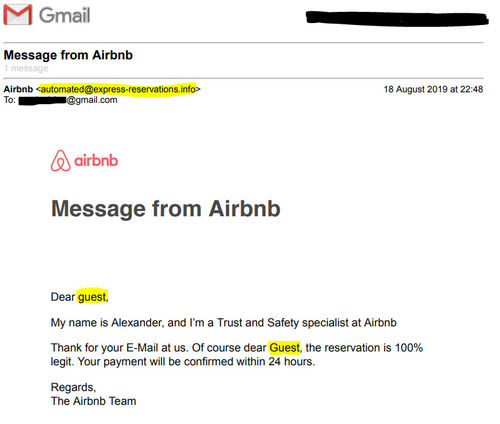
Task: Click the grey 1 message count
Action: coord(26,68)
